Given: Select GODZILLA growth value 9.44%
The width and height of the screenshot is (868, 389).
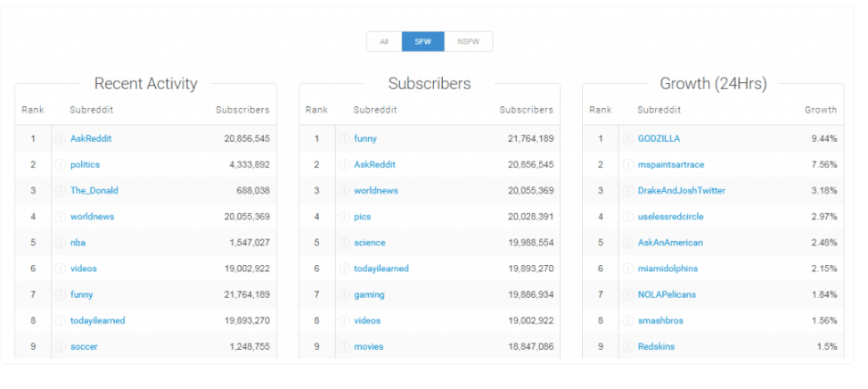Looking at the screenshot, I should [824, 138].
